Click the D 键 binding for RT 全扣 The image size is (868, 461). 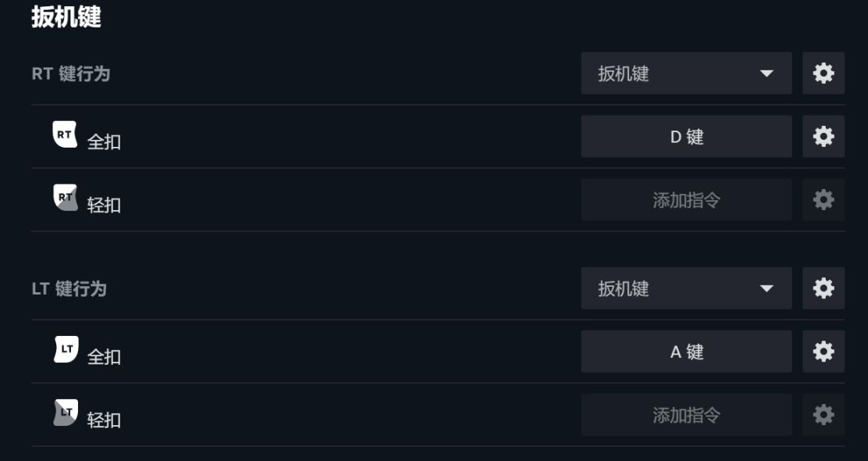pyautogui.click(x=686, y=137)
